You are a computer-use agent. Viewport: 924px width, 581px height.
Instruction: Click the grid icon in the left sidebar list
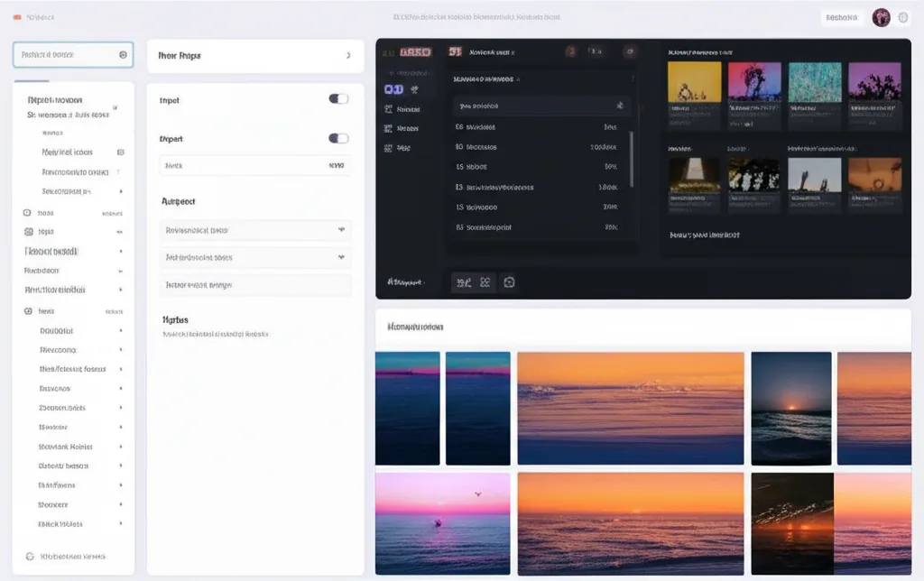point(28,232)
